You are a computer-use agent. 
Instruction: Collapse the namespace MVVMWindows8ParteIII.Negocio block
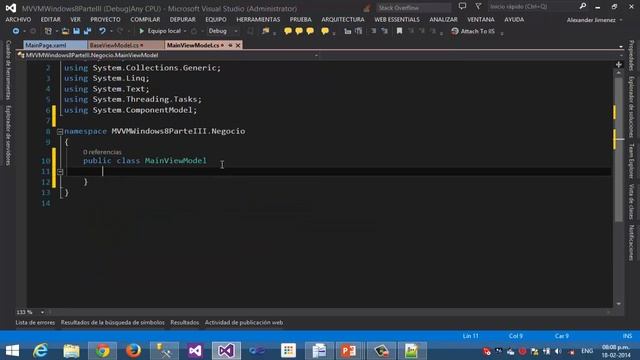[60, 131]
